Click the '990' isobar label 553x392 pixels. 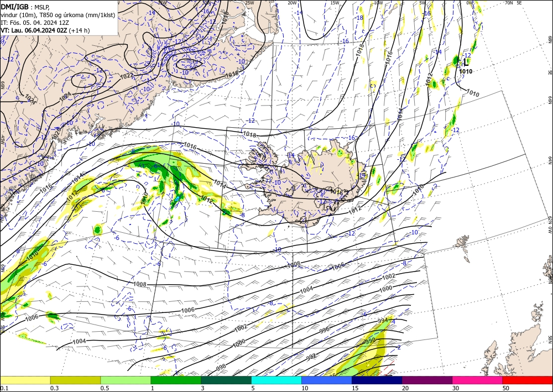[371, 341]
